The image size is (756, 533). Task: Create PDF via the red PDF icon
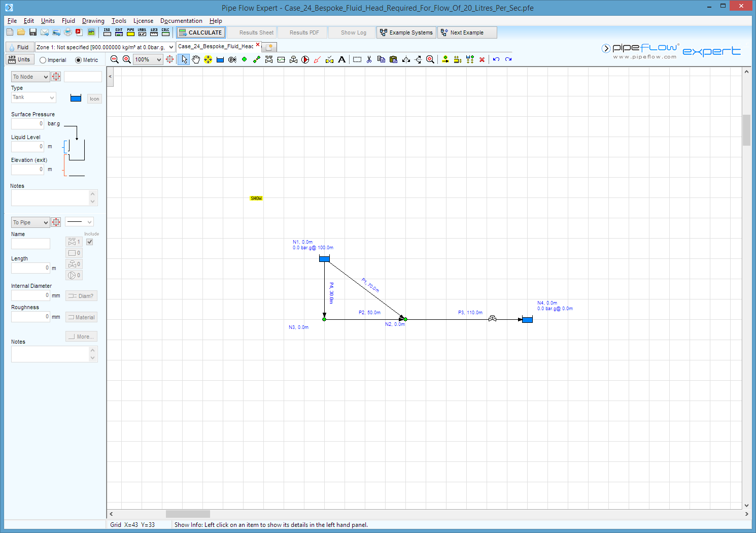[79, 32]
